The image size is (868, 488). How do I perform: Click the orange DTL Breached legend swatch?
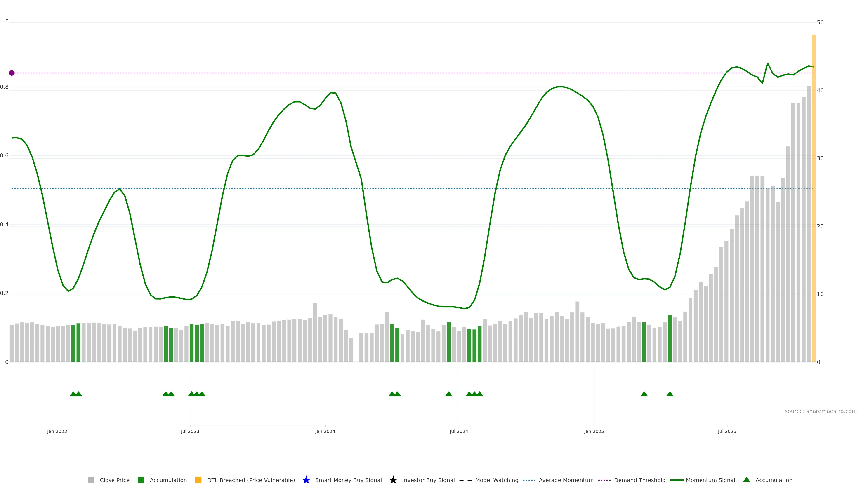pyautogui.click(x=198, y=480)
